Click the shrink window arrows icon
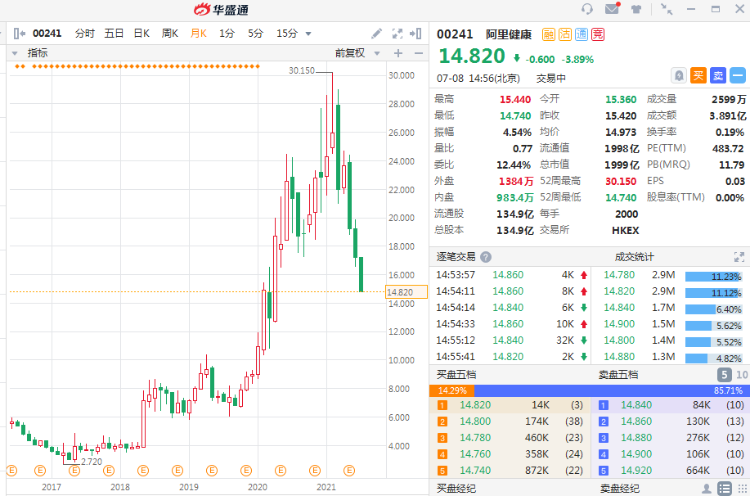750x496 pixels. coord(666,9)
